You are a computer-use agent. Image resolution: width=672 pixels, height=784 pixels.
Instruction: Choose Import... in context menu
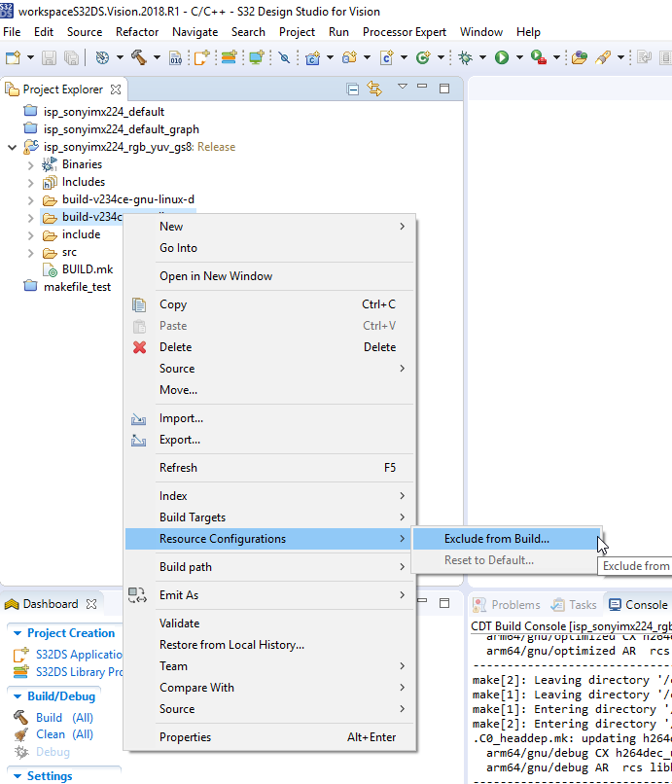270,418
